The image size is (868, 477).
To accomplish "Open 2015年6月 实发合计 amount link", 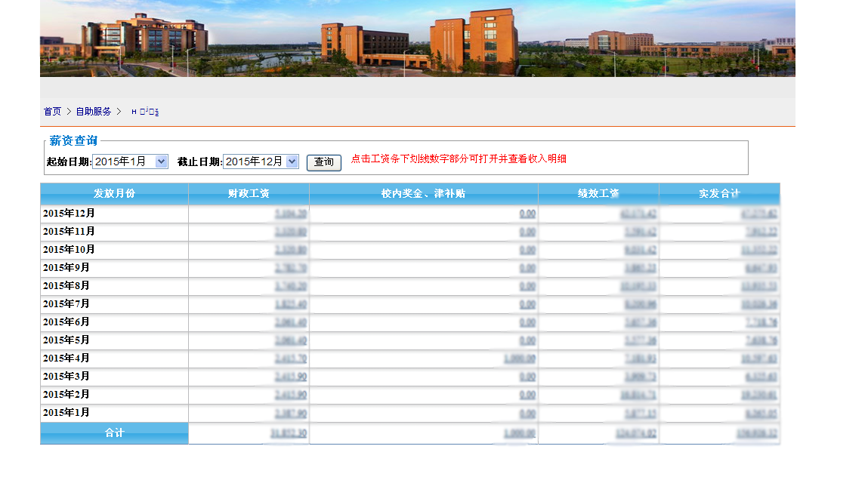I will coord(760,322).
